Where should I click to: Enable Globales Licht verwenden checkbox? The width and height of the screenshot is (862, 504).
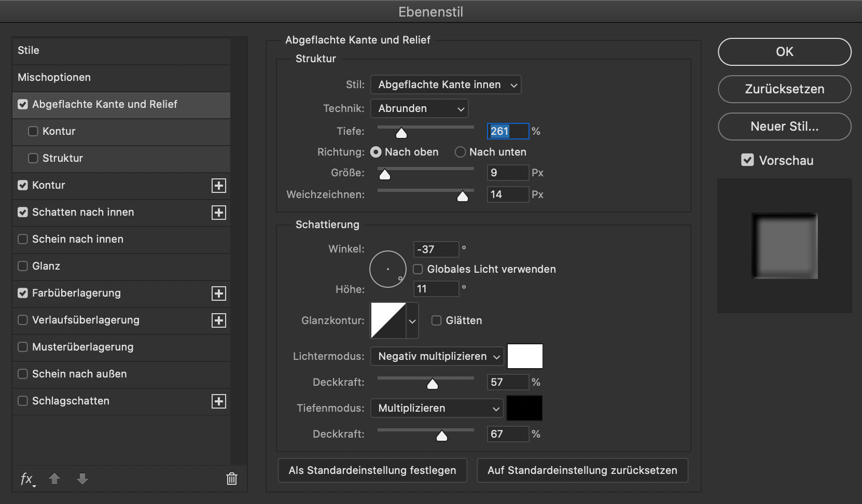(418, 269)
